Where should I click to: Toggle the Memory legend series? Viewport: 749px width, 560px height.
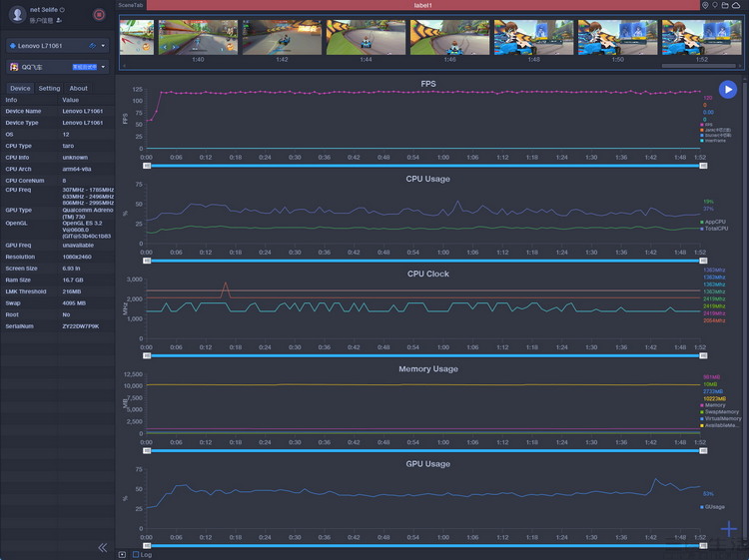coord(713,405)
